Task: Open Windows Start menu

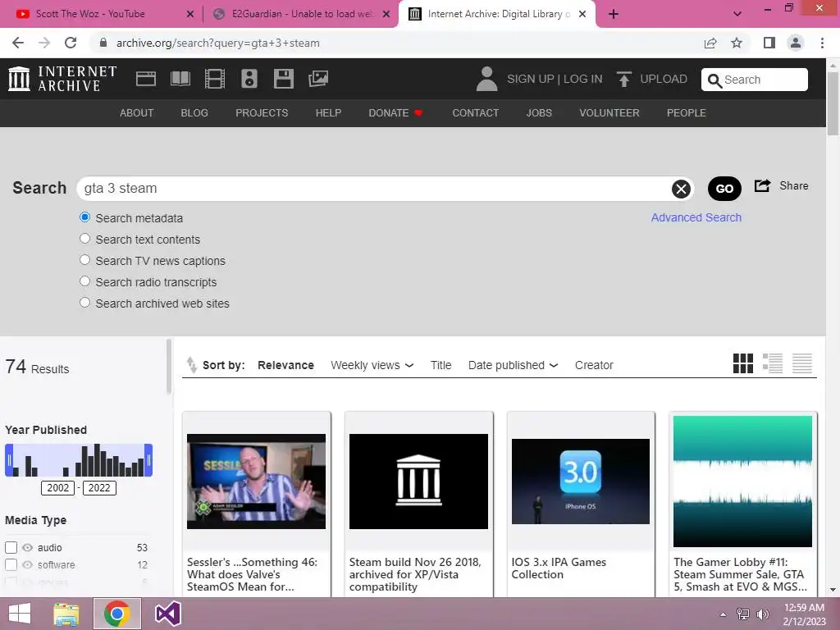Action: [x=20, y=614]
